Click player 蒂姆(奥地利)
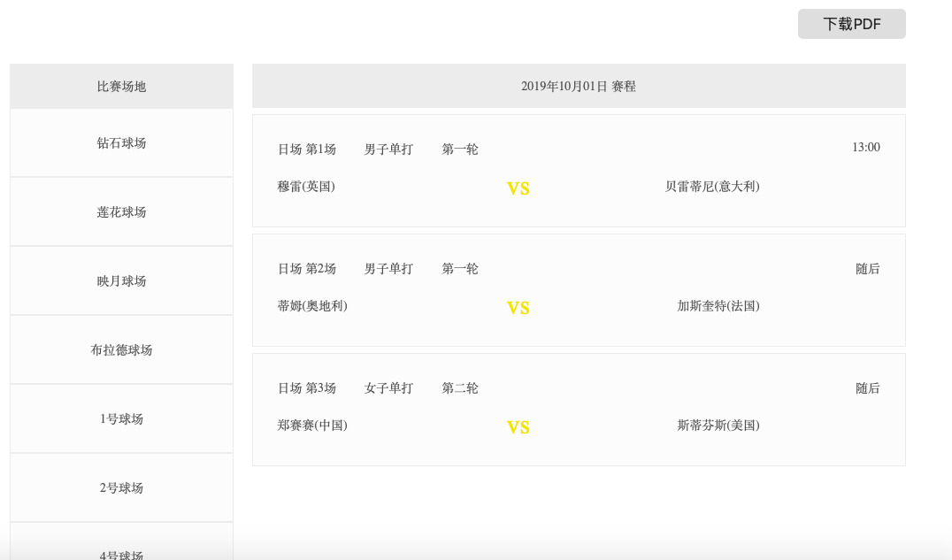The height and width of the screenshot is (560, 952). 312,306
